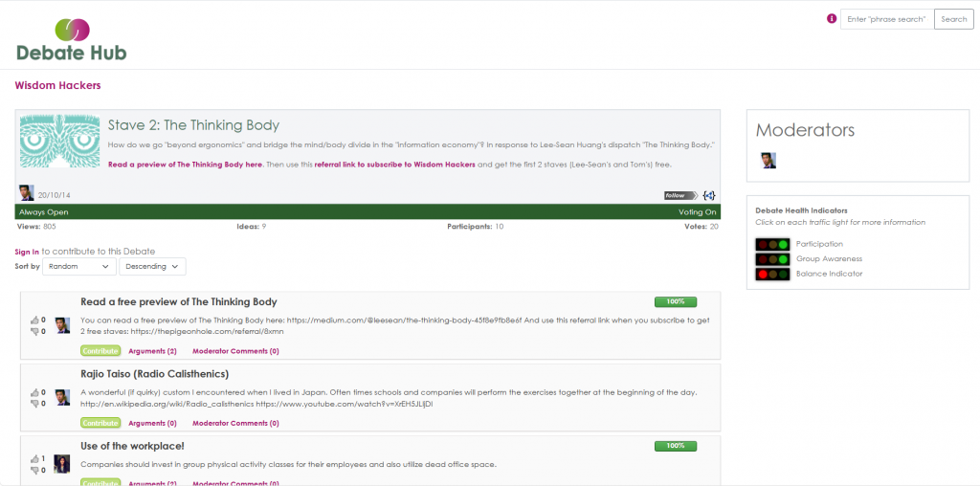Click the search info icon
980x486 pixels.
pos(831,18)
